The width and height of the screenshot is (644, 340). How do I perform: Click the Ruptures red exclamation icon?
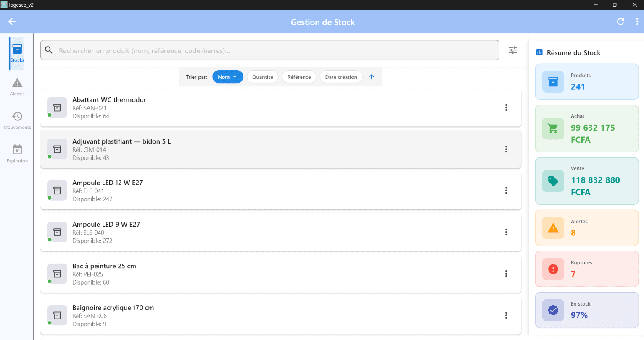(x=553, y=269)
